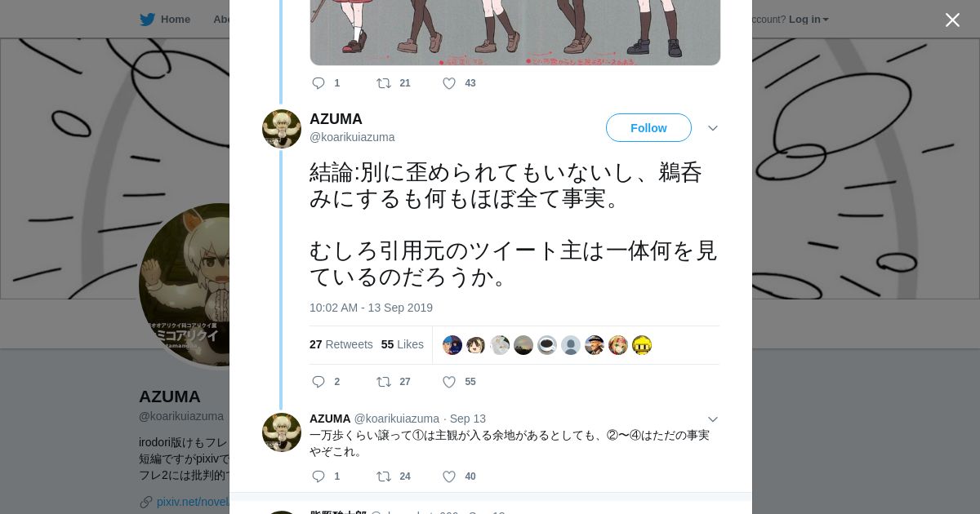The height and width of the screenshot is (514, 980).
Task: Open the 27 Retweets list
Action: click(x=341, y=344)
